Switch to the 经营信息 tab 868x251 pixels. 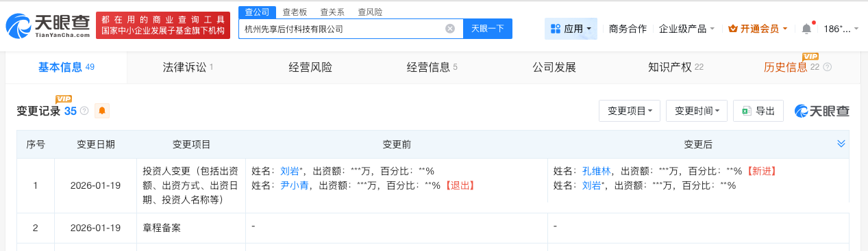pyautogui.click(x=432, y=67)
